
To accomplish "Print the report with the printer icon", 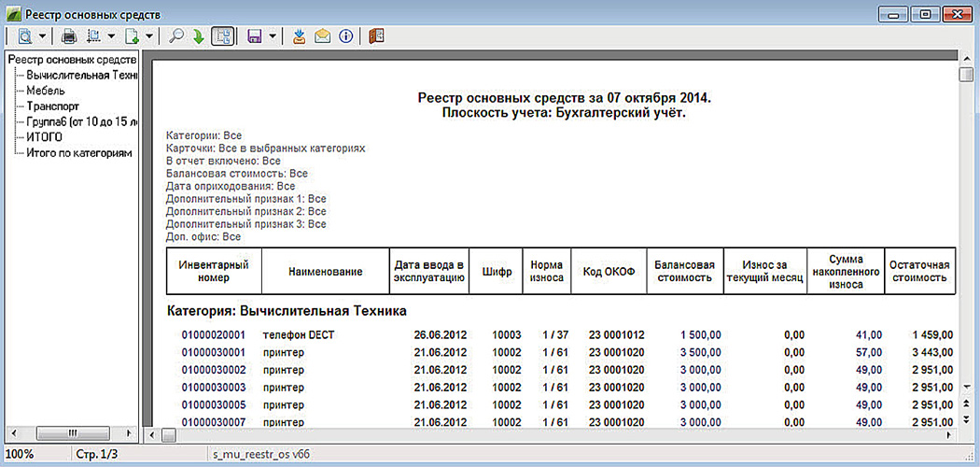I will click(69, 36).
